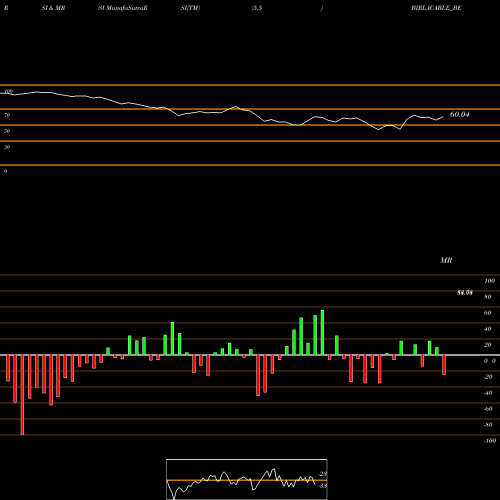
Task: Click the -60 label on MR axis
Action: 488,409
